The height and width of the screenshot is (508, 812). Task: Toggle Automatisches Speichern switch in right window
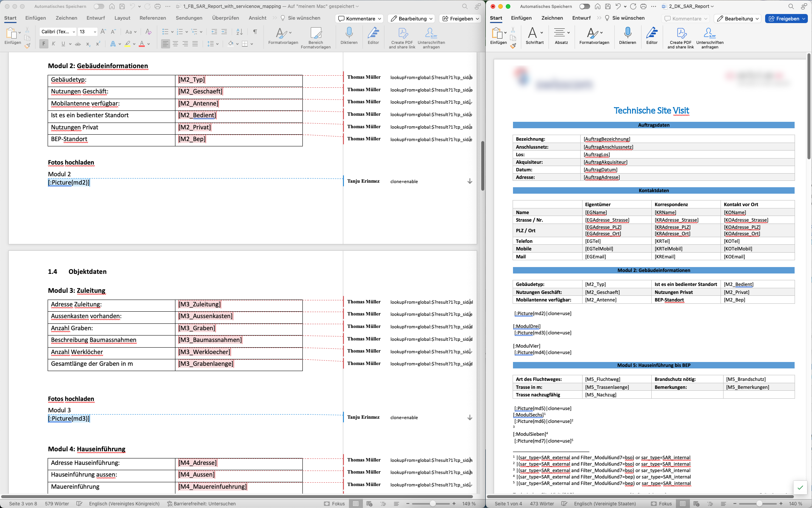584,6
